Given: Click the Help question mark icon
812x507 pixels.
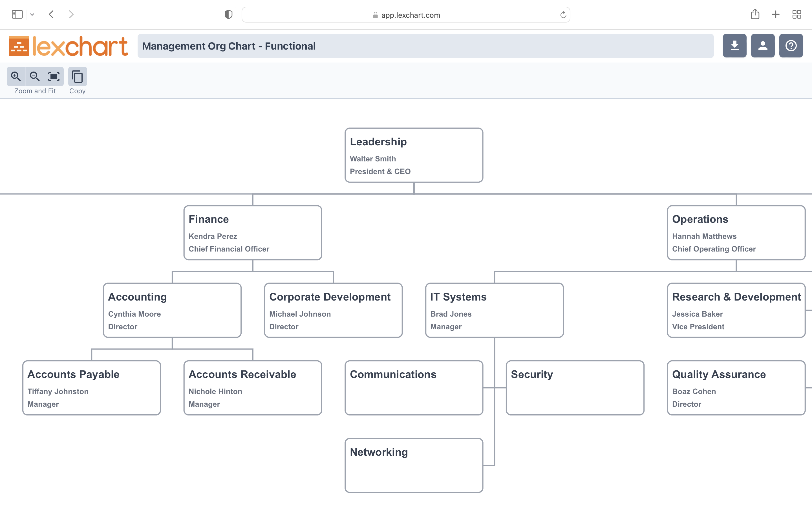Looking at the screenshot, I should tap(791, 46).
